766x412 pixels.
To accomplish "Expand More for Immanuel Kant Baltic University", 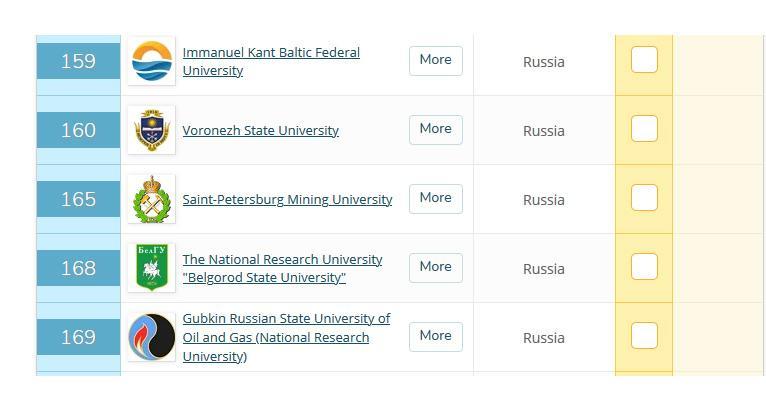I will tap(435, 60).
